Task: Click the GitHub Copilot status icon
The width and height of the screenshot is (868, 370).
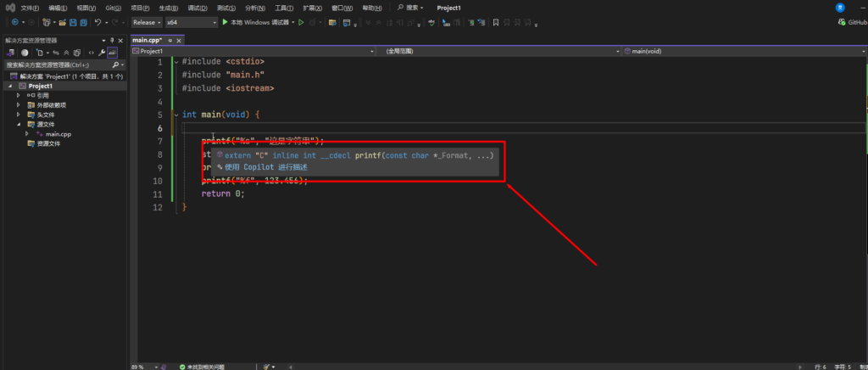Action: [842, 22]
